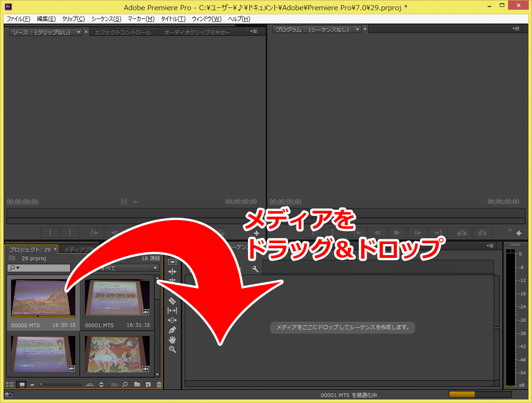
Task: Open the シーケンス(S) menu
Action: tap(106, 19)
